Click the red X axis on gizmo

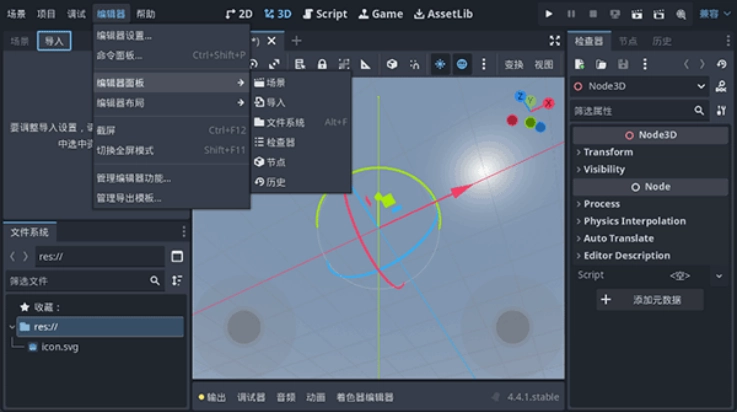pyautogui.click(x=548, y=101)
